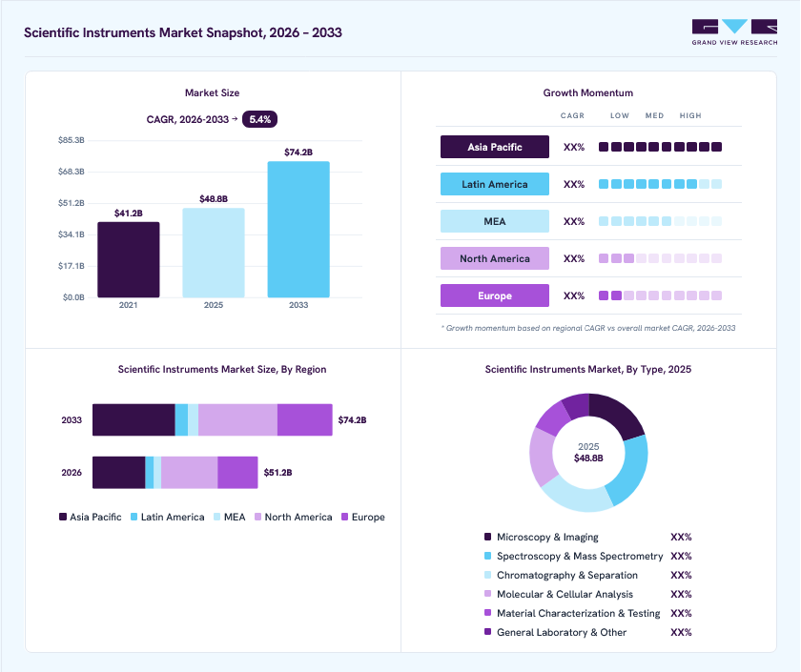Click the Market Size By Region title
The image size is (801, 672).
pyautogui.click(x=222, y=369)
